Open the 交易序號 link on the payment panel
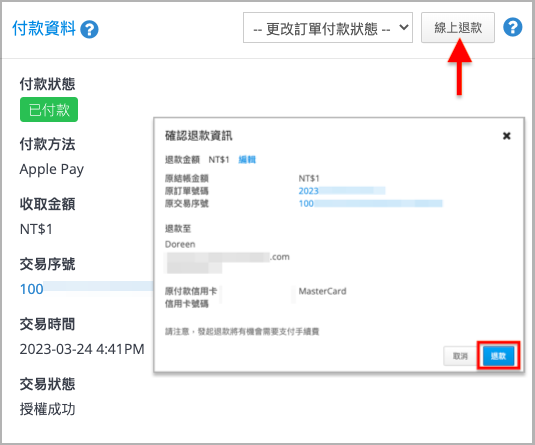Viewport: 535px width, 445px height. (87, 289)
